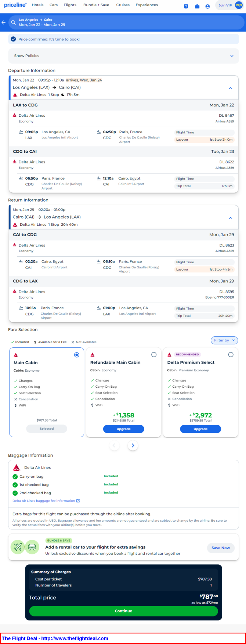
Task: Open the Delta Air Lines baggage fee information link
Action: (x=44, y=501)
